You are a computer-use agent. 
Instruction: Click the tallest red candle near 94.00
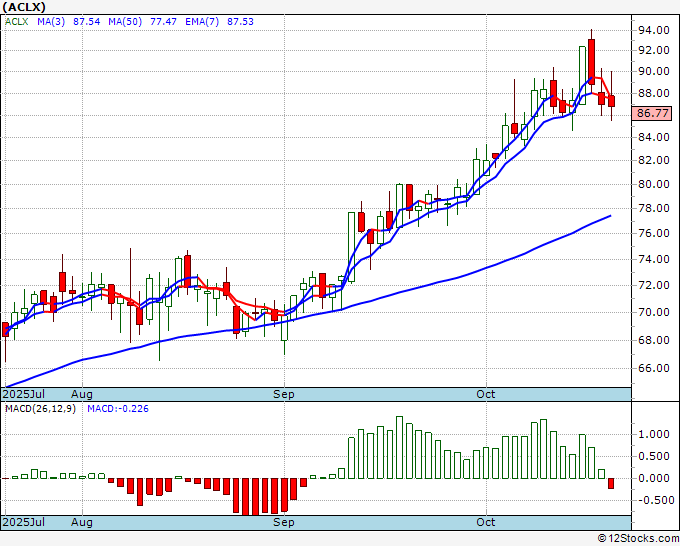click(x=592, y=62)
